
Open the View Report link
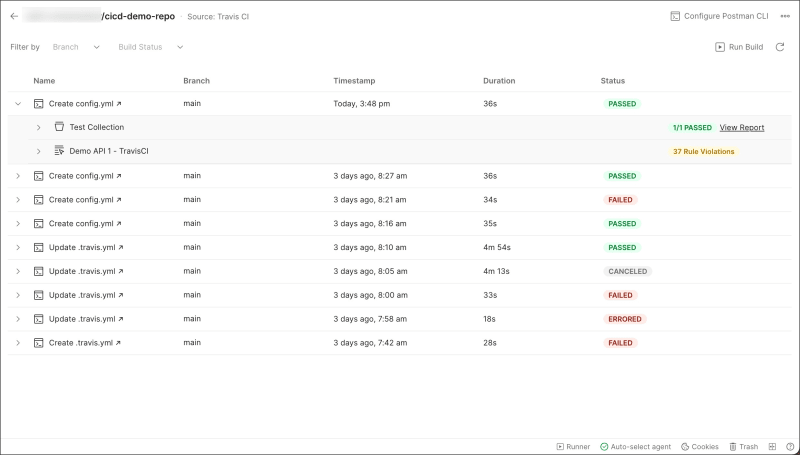[742, 128]
